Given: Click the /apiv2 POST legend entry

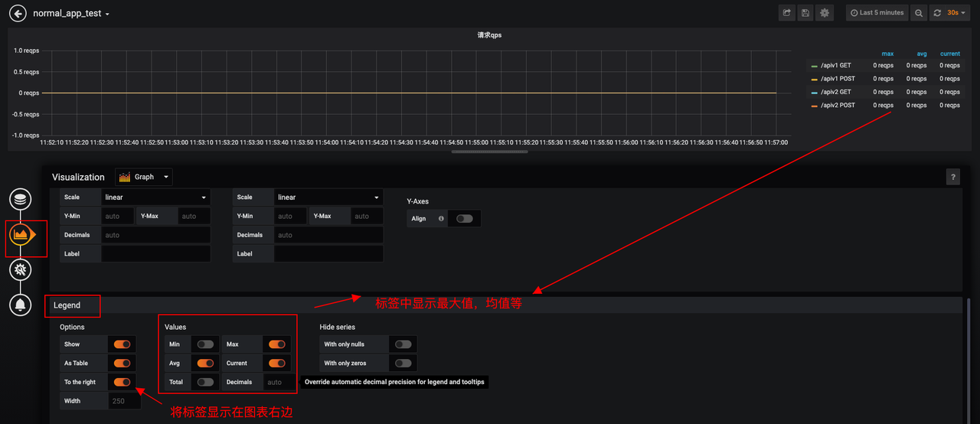Looking at the screenshot, I should pos(838,106).
